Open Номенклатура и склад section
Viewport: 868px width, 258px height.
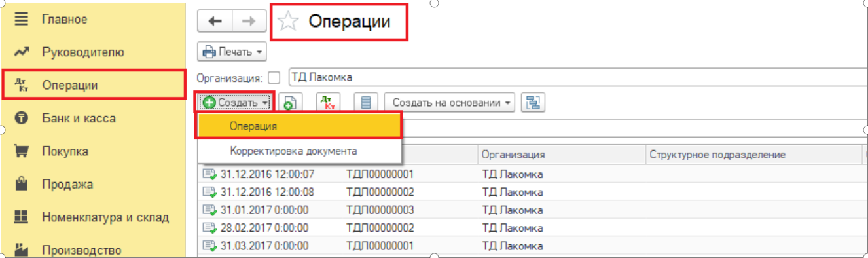click(105, 217)
